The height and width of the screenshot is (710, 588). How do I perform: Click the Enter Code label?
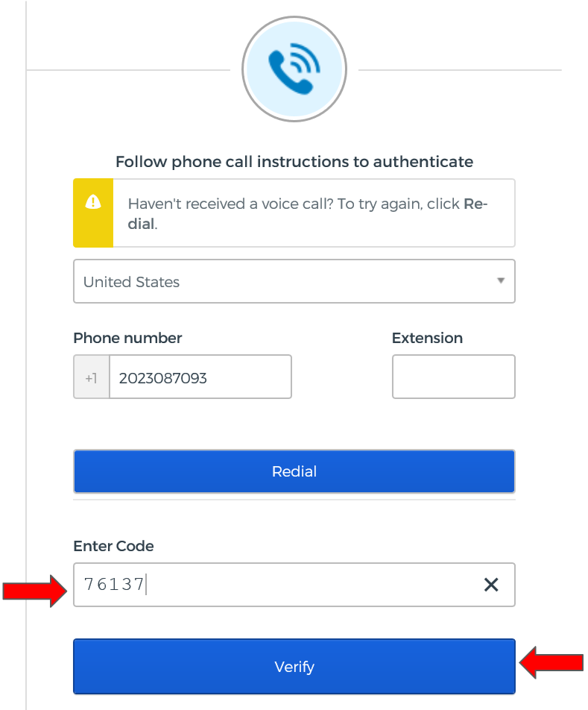pos(113,546)
